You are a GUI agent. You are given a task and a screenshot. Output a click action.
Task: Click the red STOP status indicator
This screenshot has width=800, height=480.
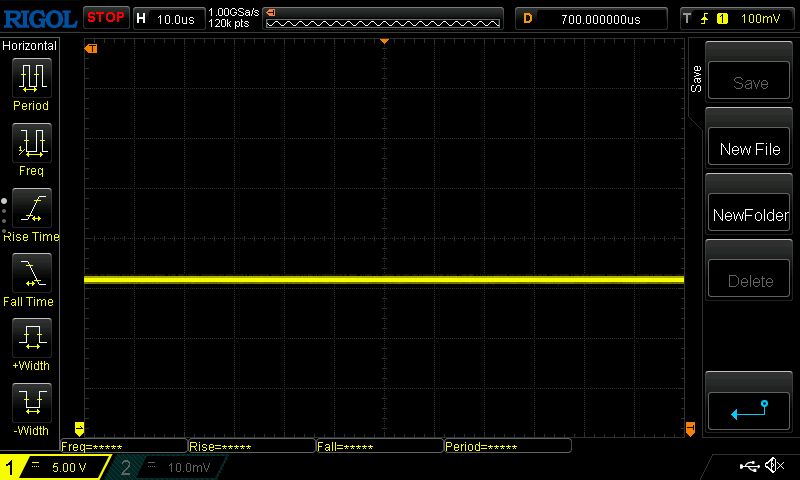[x=106, y=18]
